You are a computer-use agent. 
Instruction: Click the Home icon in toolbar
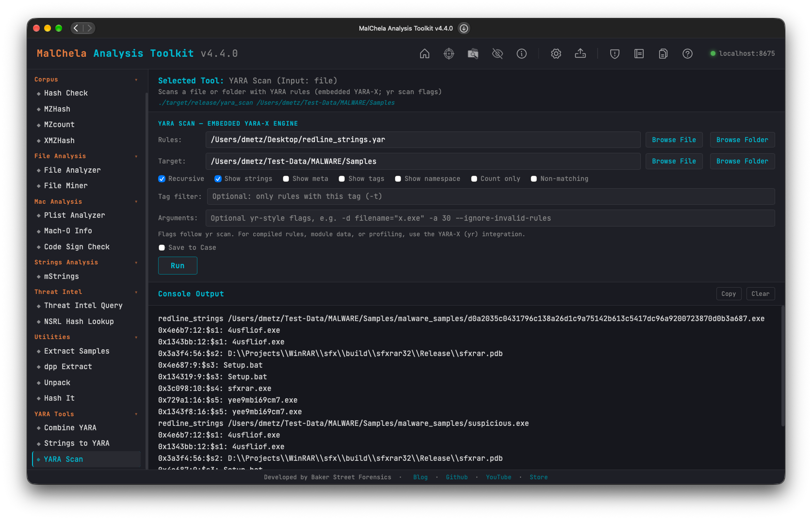pyautogui.click(x=424, y=54)
